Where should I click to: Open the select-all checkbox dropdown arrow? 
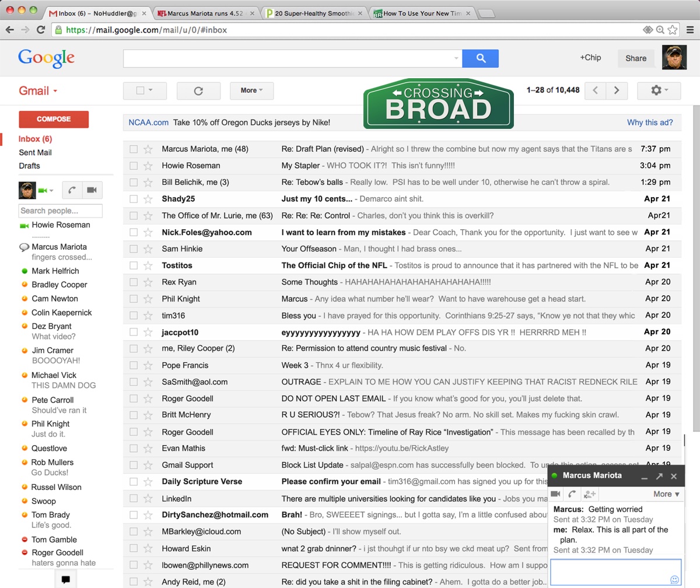pos(150,90)
